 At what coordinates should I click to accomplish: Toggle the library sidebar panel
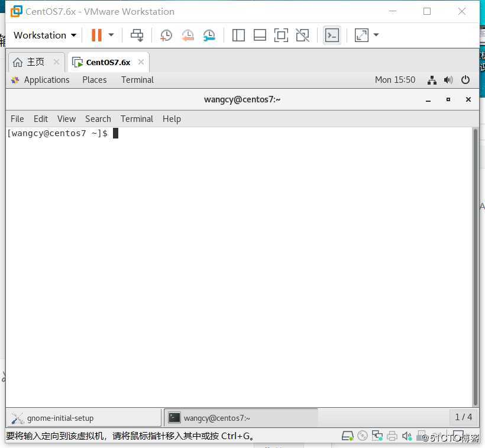(x=238, y=36)
